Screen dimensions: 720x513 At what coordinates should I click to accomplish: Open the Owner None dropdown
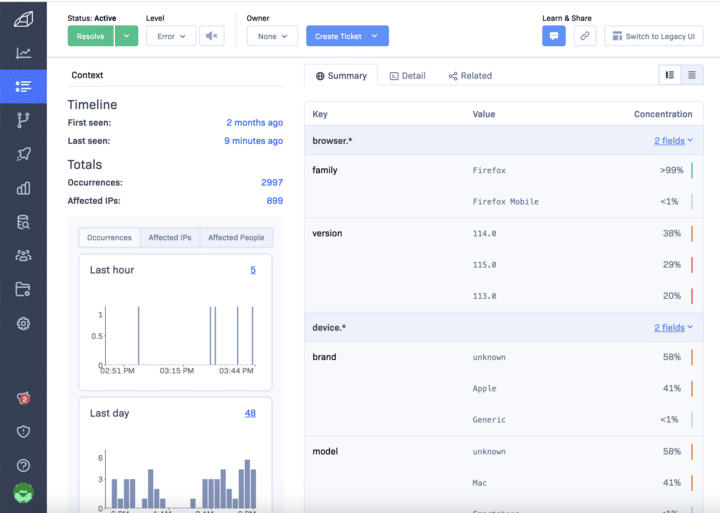pos(272,36)
